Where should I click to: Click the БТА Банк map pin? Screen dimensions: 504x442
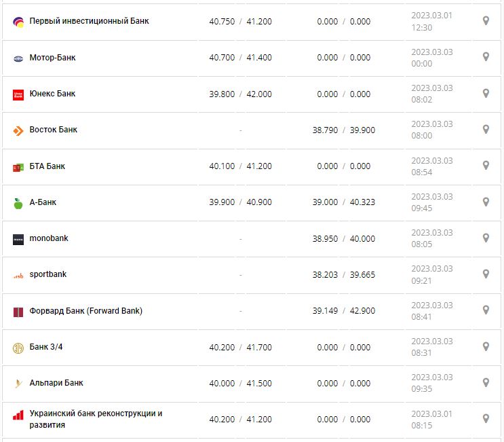pyautogui.click(x=486, y=166)
